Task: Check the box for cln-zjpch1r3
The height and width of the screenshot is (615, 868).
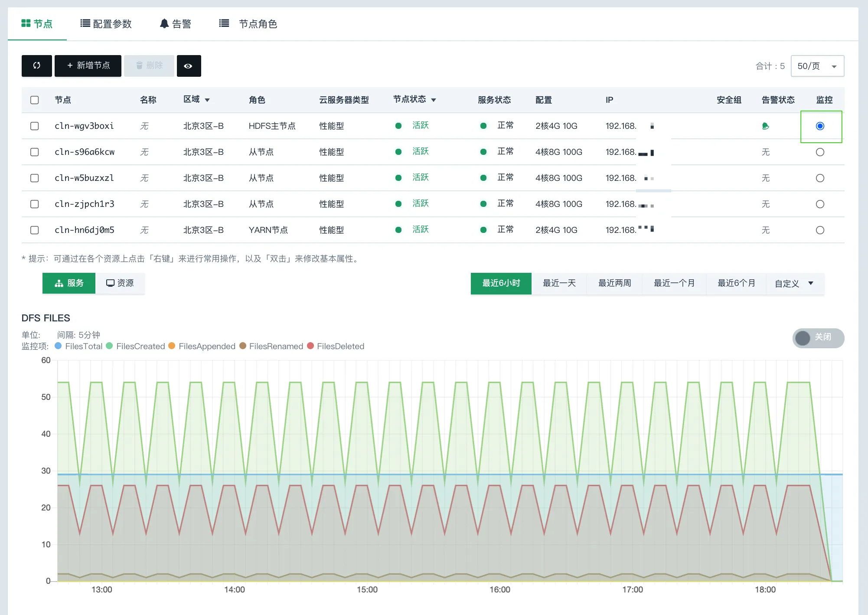Action: click(35, 204)
